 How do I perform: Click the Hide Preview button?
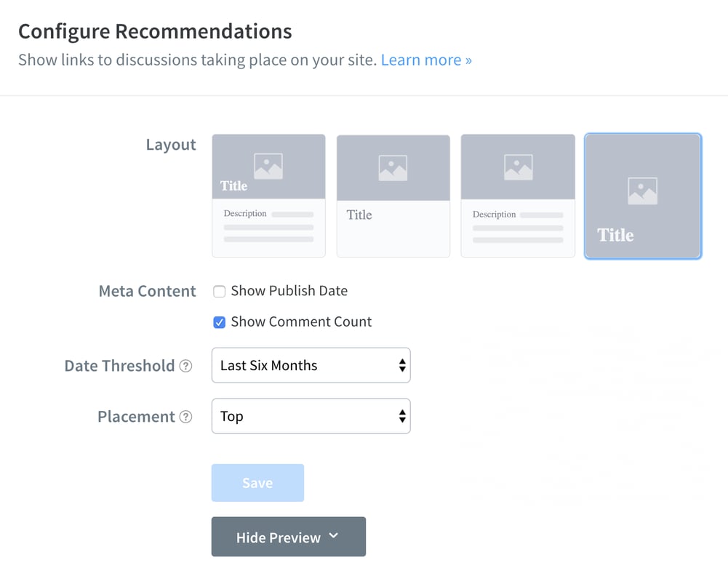click(x=288, y=537)
